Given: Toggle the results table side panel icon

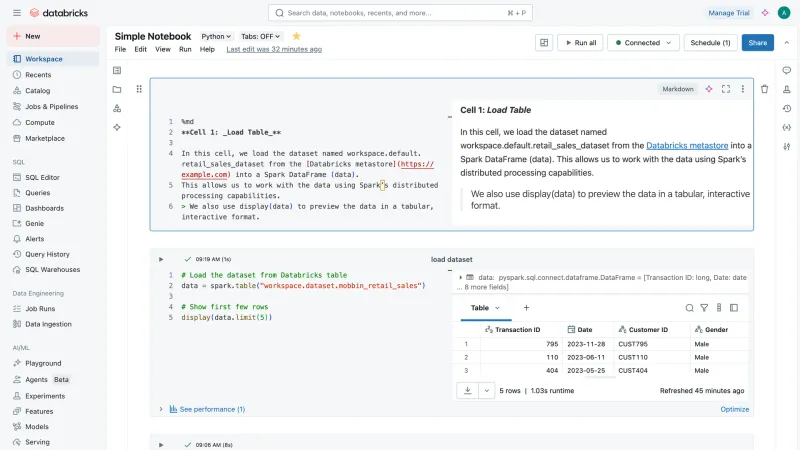Looking at the screenshot, I should (734, 308).
